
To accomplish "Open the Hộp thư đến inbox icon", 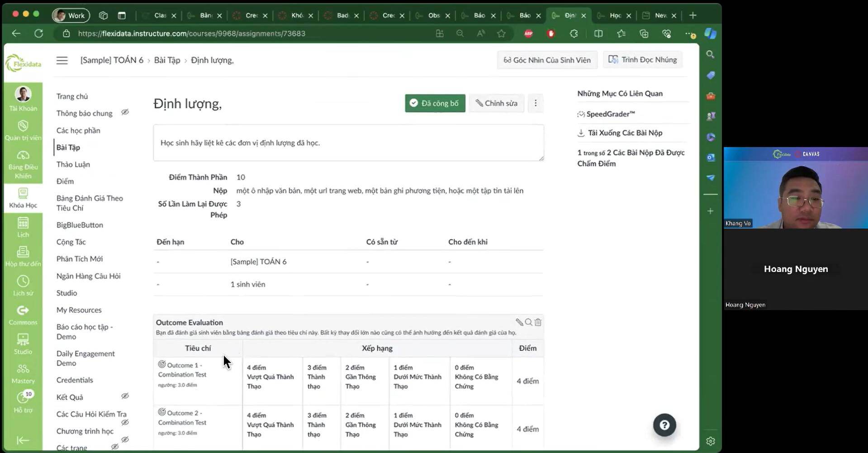I will click(23, 256).
